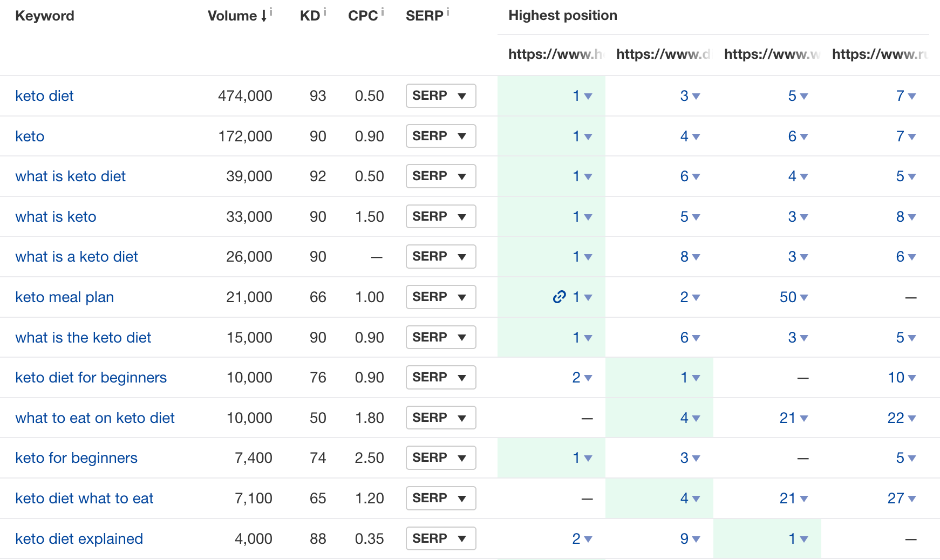Open the keto diet keyword link
Viewport: 940px width, 560px height.
click(44, 95)
